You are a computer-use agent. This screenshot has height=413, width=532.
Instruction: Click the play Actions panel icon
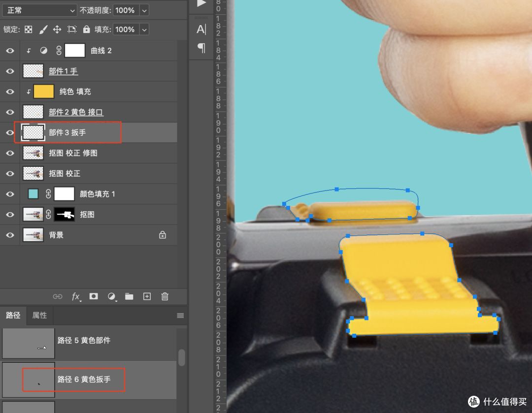click(201, 3)
